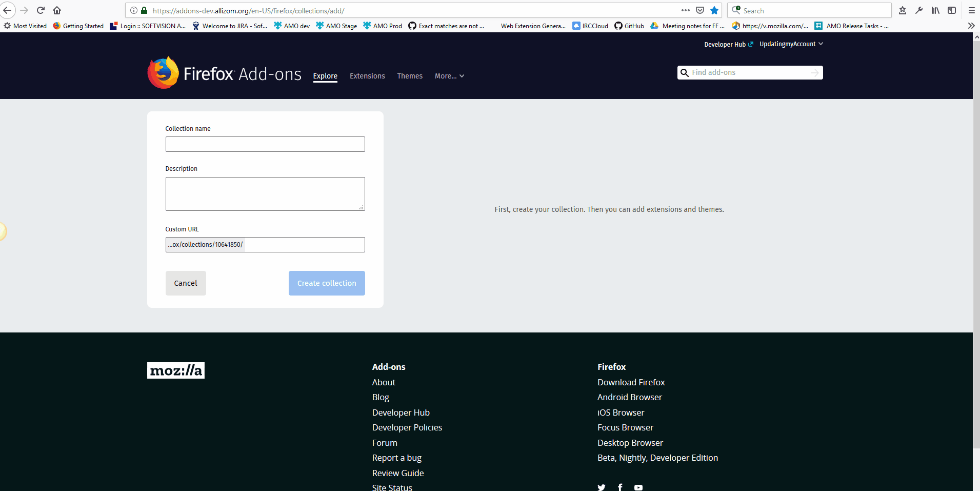Click the Find add-ons search field
This screenshot has width=980, height=491.
click(x=749, y=73)
